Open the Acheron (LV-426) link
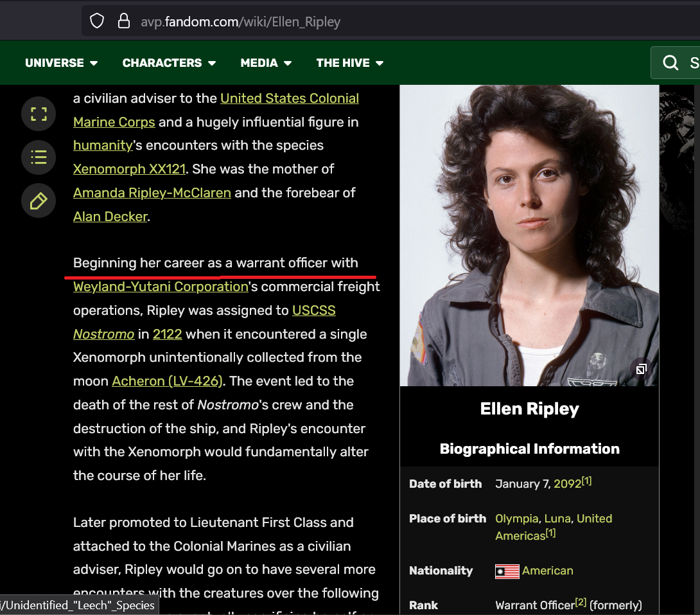The image size is (700, 615). [x=167, y=381]
